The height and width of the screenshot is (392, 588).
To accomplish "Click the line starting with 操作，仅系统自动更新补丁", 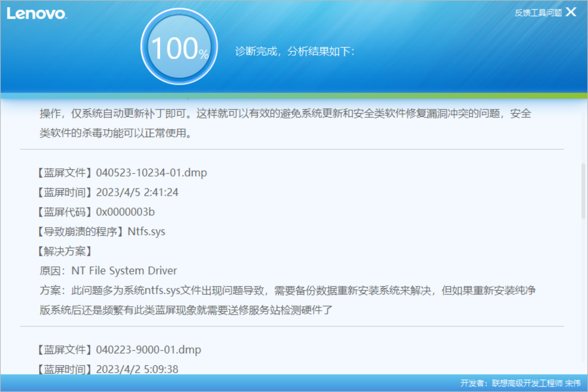I will tap(285, 113).
